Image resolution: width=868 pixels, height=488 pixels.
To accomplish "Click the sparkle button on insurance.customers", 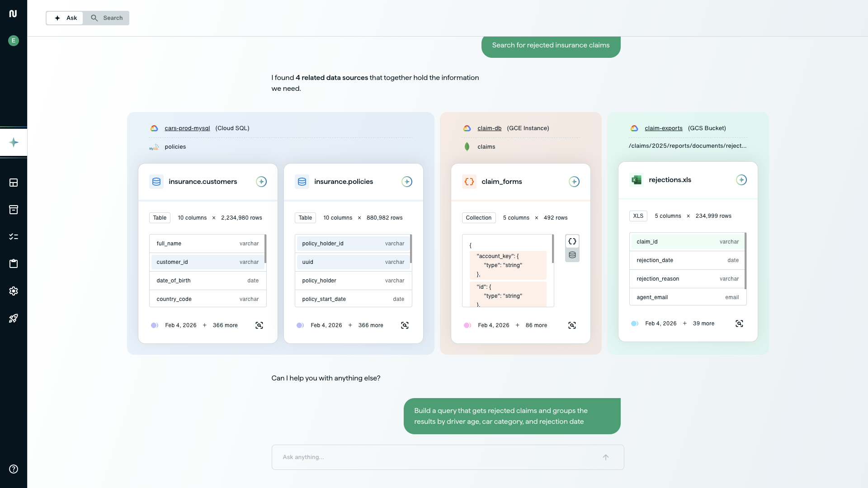I will (261, 182).
